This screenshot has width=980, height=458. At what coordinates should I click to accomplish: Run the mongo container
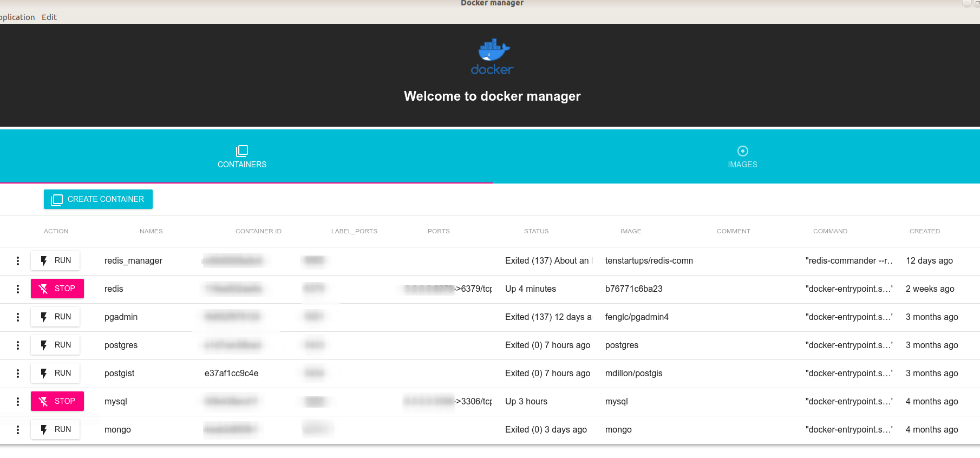click(x=55, y=429)
